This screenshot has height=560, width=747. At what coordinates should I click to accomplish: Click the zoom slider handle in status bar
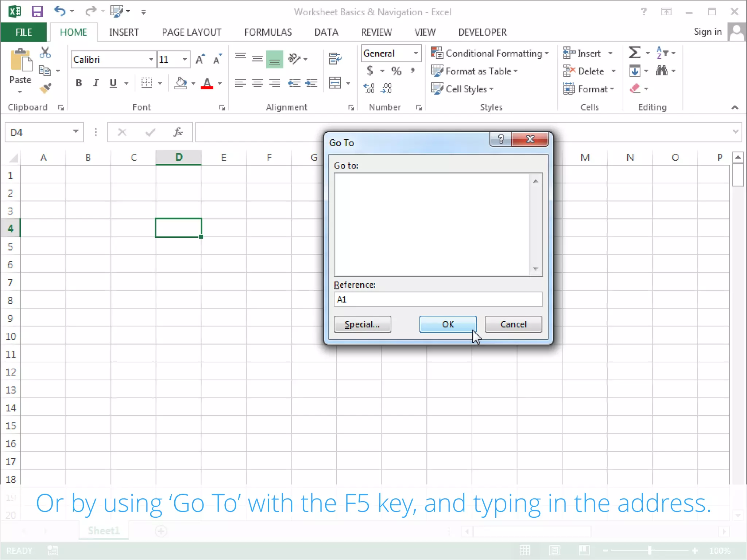point(649,551)
